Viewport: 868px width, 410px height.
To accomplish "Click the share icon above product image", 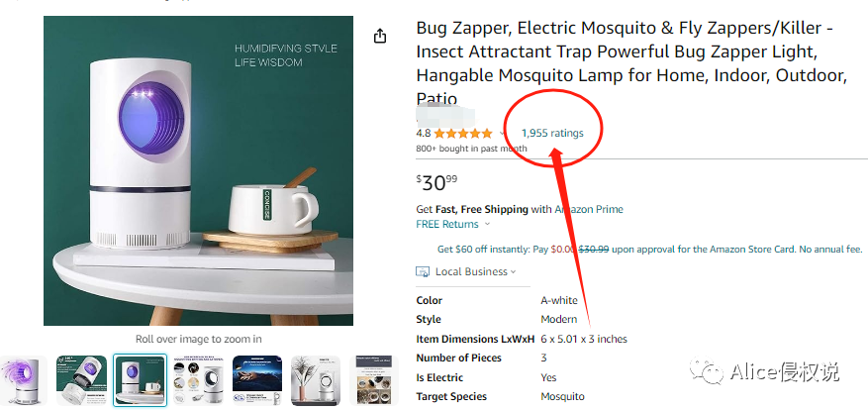I will coord(380,36).
